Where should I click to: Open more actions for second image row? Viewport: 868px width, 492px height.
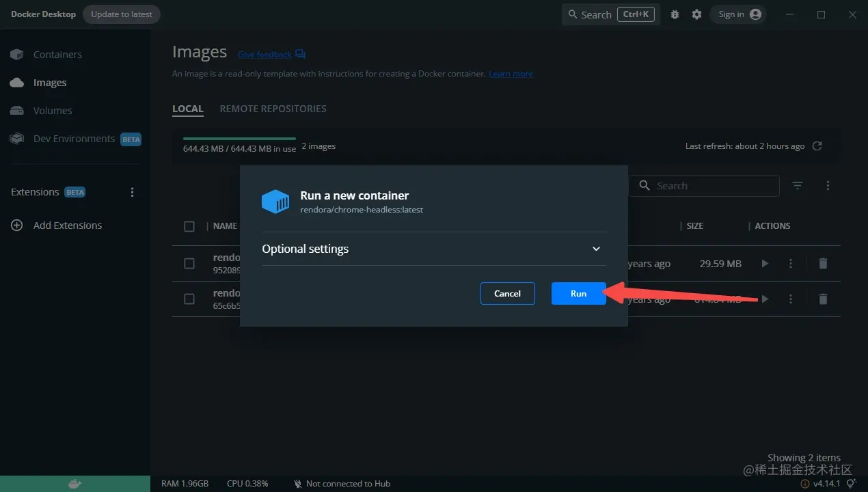tap(791, 299)
